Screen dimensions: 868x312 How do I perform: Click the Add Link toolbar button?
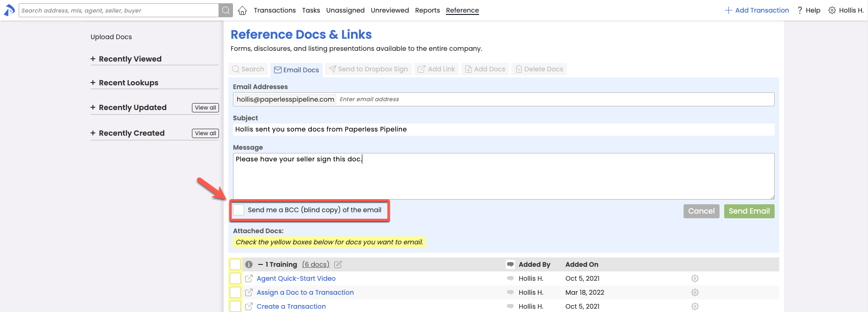[x=437, y=69]
